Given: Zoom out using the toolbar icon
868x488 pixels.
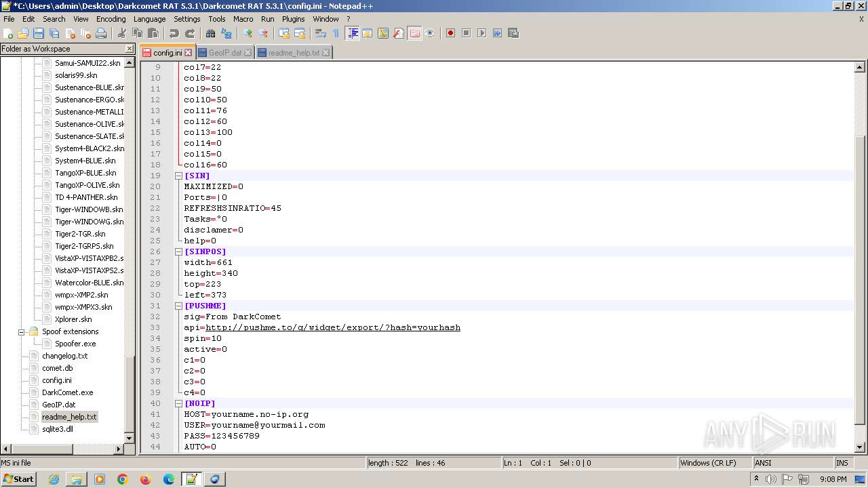Looking at the screenshot, I should [x=263, y=33].
